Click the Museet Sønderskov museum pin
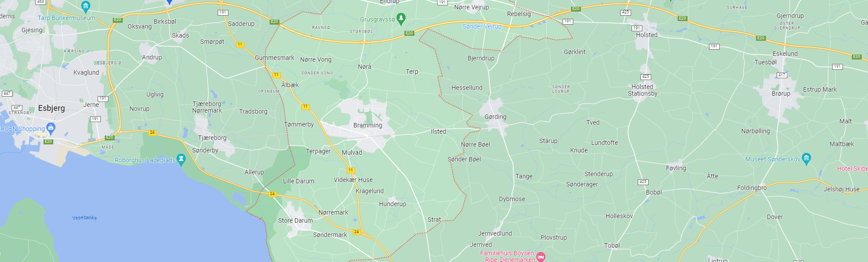This screenshot has width=868, height=262. click(806, 158)
